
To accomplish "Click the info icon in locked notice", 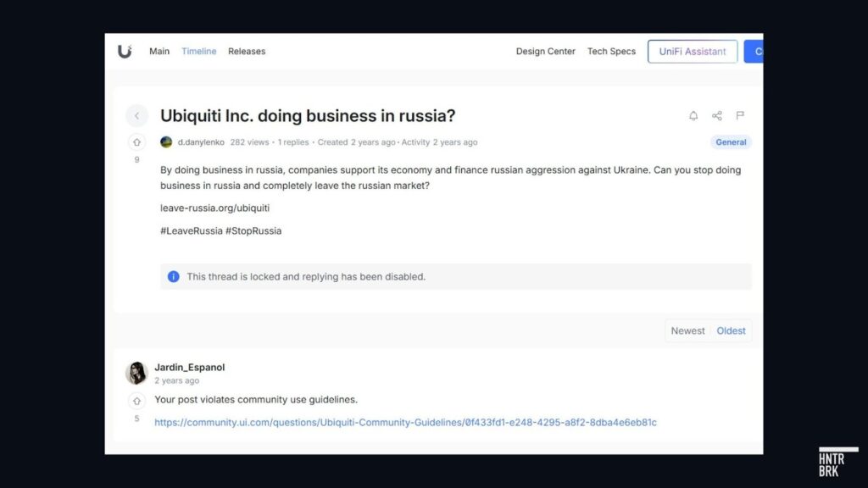I will pos(174,277).
